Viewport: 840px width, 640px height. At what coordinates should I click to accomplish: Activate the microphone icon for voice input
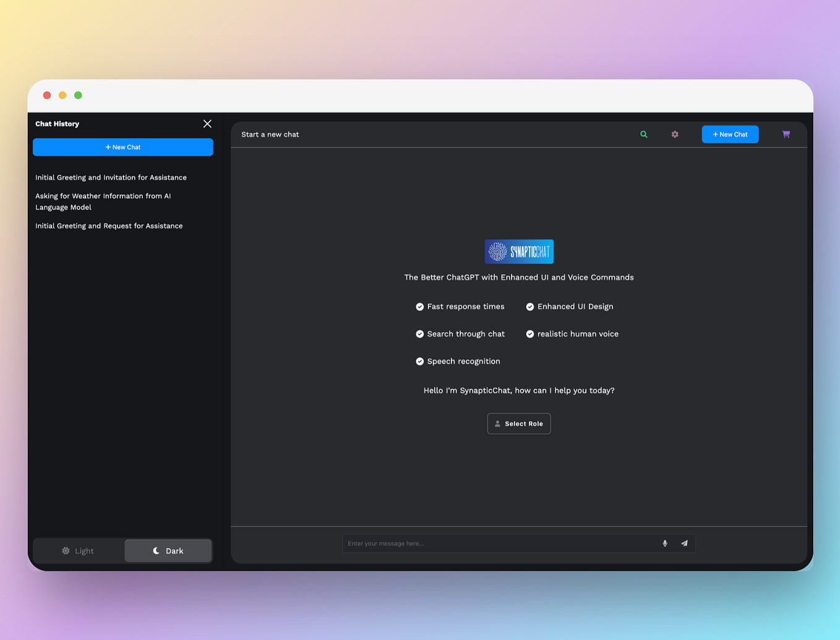point(664,543)
